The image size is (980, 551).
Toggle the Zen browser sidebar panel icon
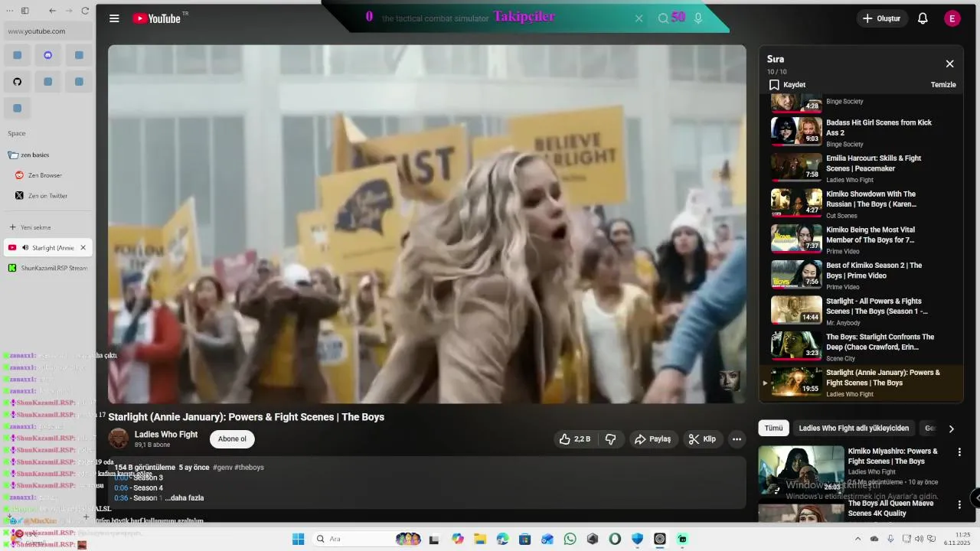[x=24, y=11]
